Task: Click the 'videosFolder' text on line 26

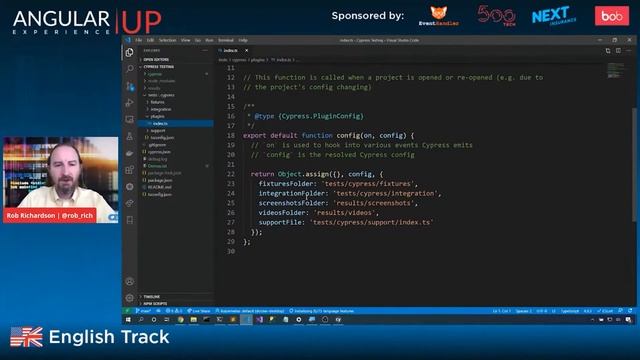Action: click(282, 213)
